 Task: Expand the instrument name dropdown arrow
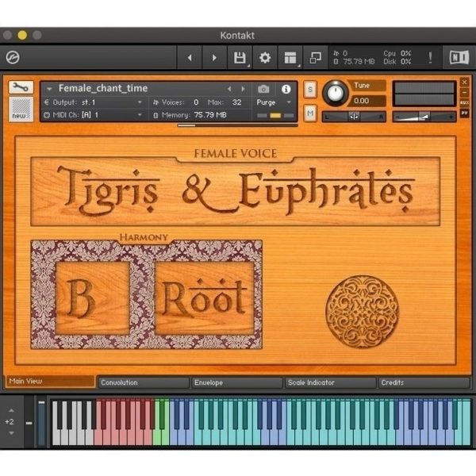click(x=49, y=89)
